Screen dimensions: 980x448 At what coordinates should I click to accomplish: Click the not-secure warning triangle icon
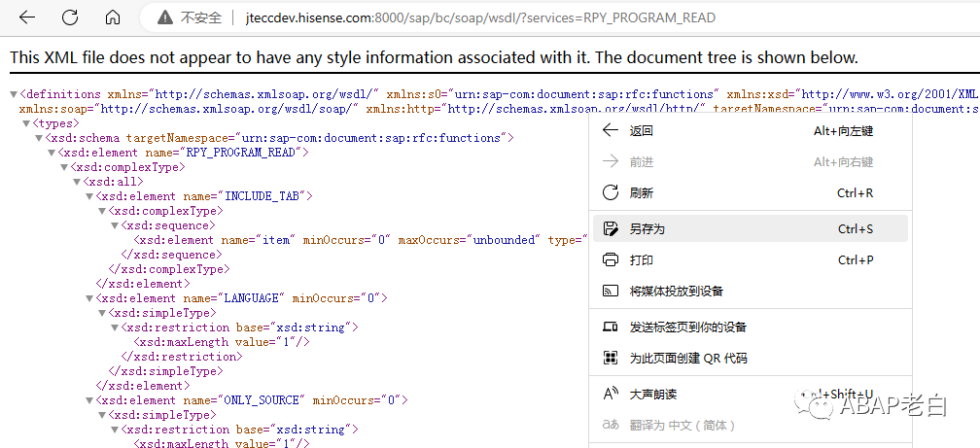(165, 17)
